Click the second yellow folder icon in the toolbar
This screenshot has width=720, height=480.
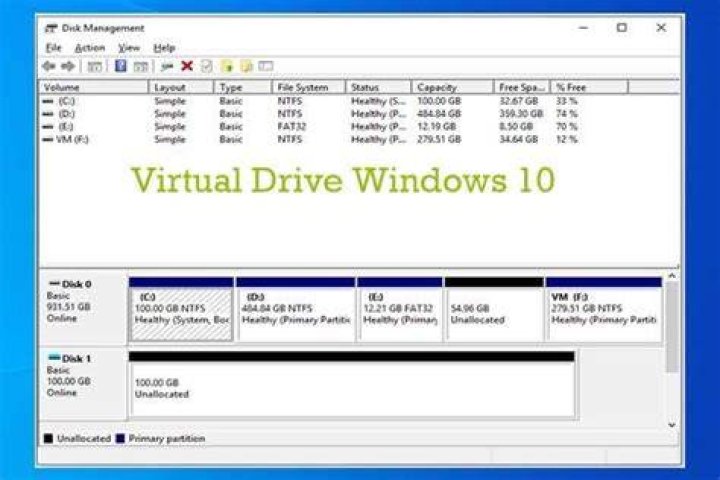tap(247, 67)
